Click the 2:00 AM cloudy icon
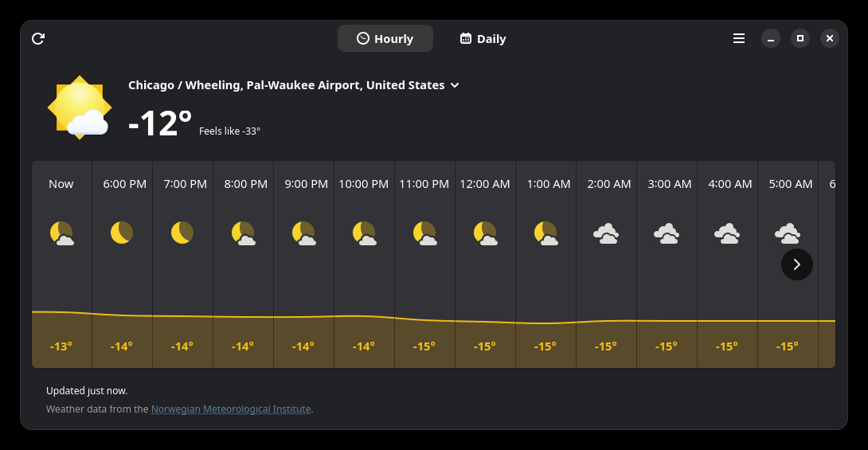The width and height of the screenshot is (868, 450). coord(606,233)
